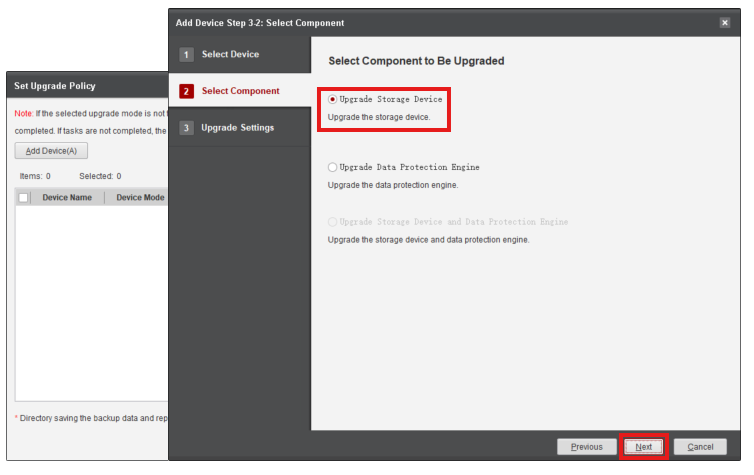Viewport: 754px width, 475px height.
Task: Click the Add Device(A) button
Action: [x=51, y=151]
